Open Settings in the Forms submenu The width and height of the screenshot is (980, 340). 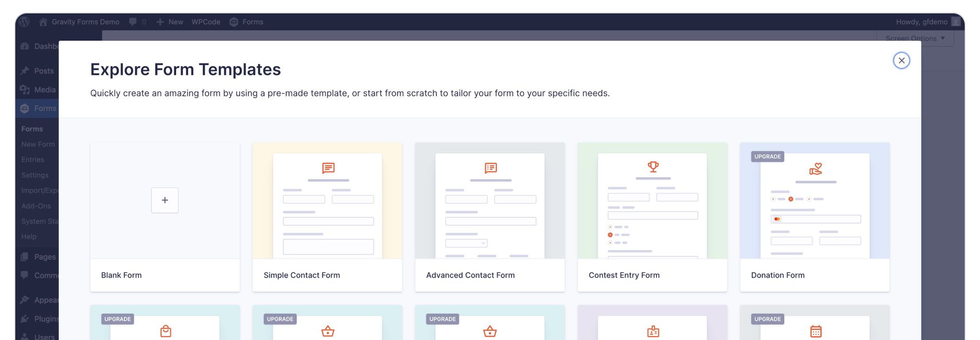[35, 175]
